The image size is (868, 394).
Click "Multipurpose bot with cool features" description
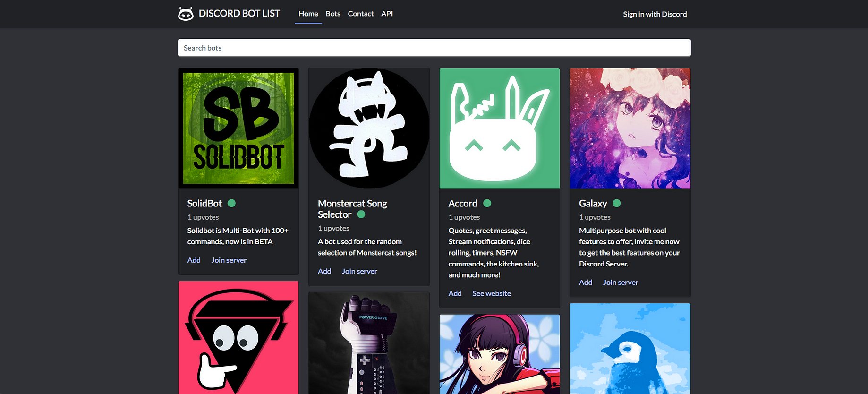(x=630, y=247)
